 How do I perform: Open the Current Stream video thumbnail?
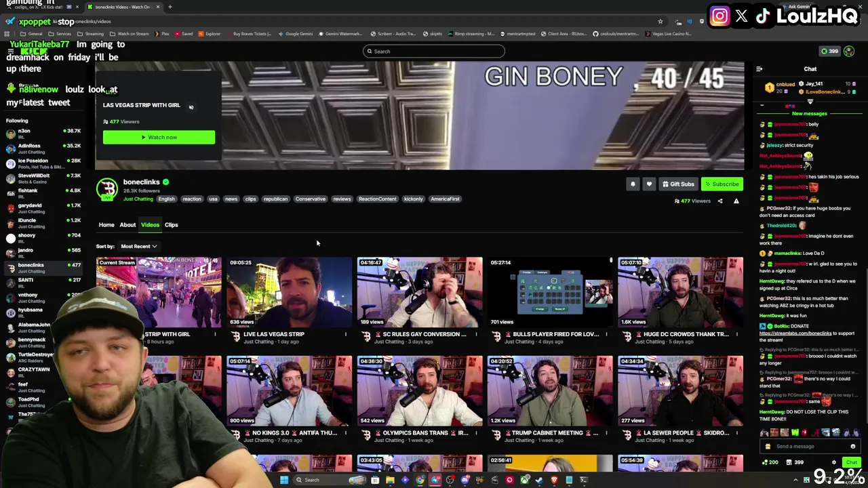pyautogui.click(x=159, y=292)
